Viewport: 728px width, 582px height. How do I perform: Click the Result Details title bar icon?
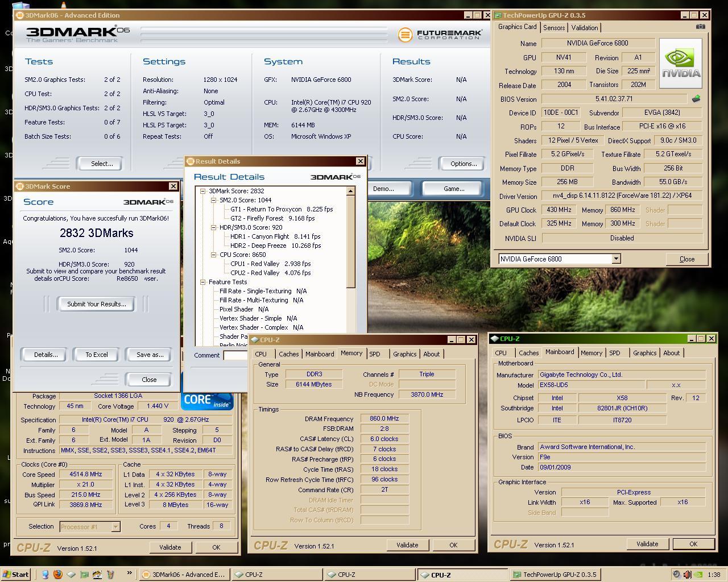click(191, 161)
